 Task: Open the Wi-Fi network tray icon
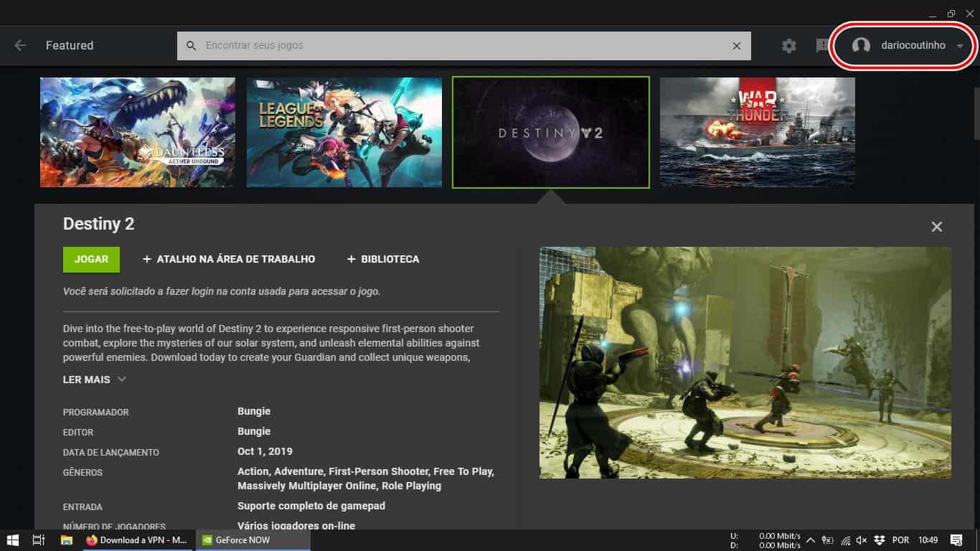(x=845, y=540)
